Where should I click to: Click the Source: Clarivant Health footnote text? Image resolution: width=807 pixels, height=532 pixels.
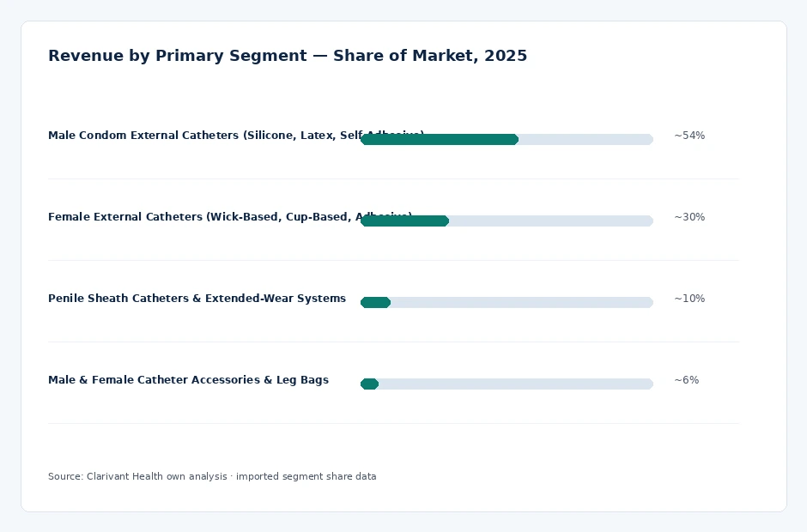(x=212, y=476)
